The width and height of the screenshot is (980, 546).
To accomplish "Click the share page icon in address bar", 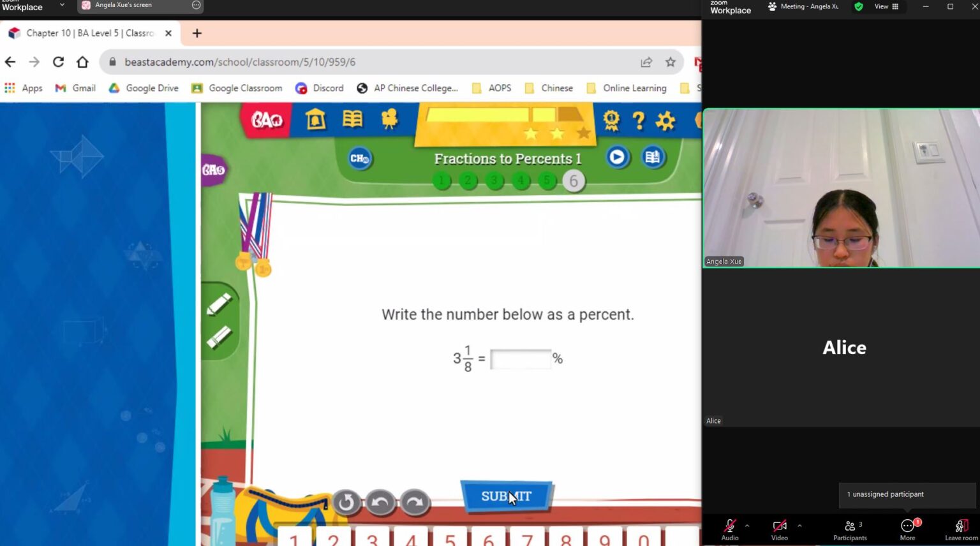I will click(x=646, y=62).
